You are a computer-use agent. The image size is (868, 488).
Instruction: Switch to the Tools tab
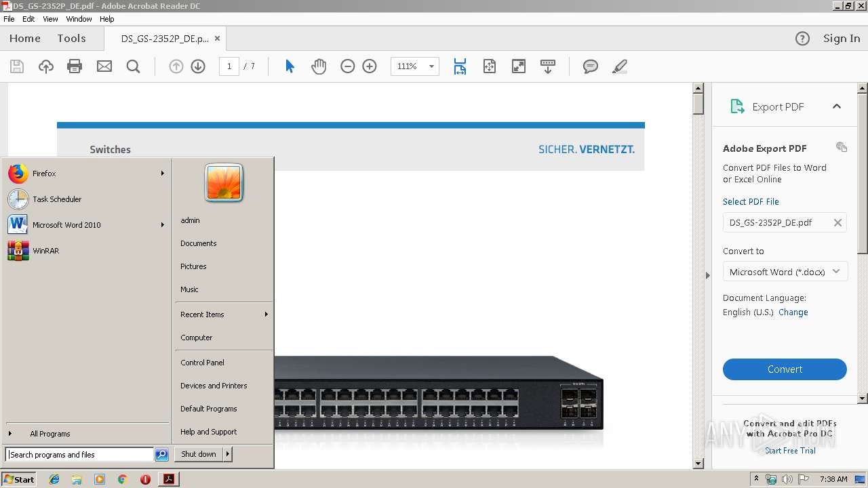click(71, 39)
